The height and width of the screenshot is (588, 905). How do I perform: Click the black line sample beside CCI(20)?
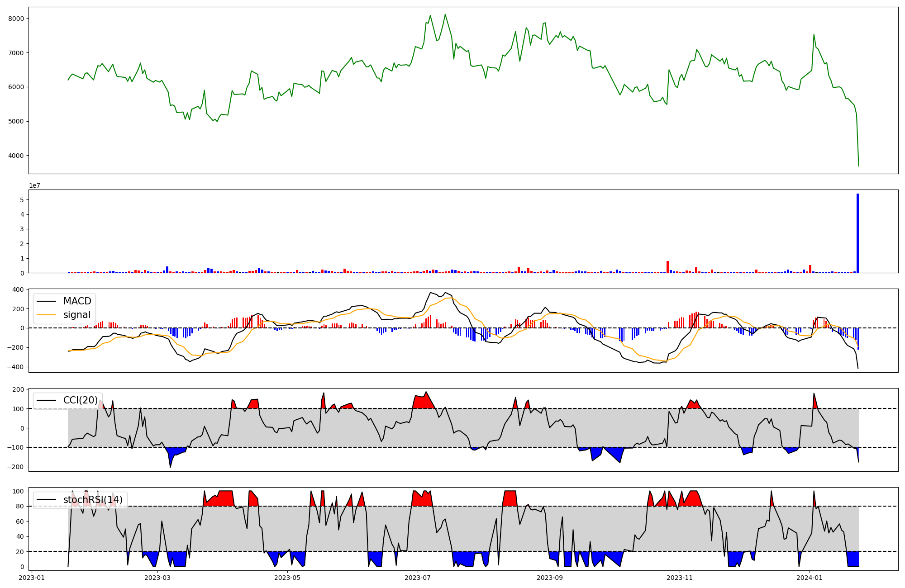[x=47, y=401]
